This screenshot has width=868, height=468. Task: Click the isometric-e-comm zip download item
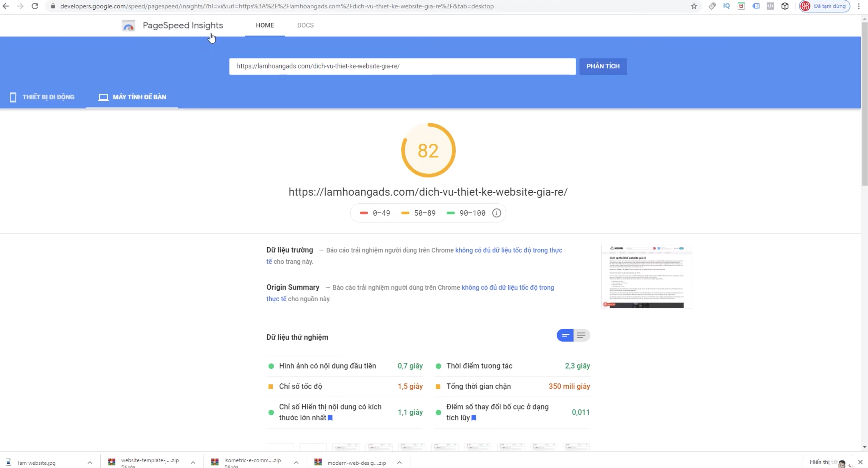point(252,462)
